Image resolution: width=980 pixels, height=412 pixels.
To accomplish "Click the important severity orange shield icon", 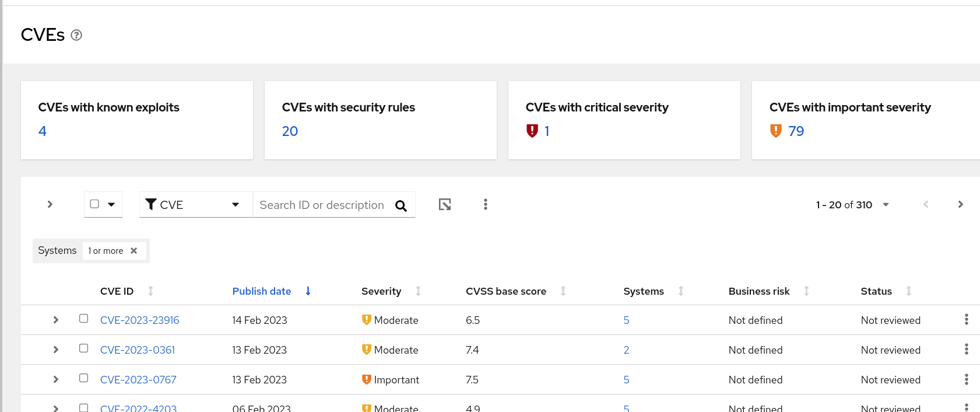I will point(775,131).
